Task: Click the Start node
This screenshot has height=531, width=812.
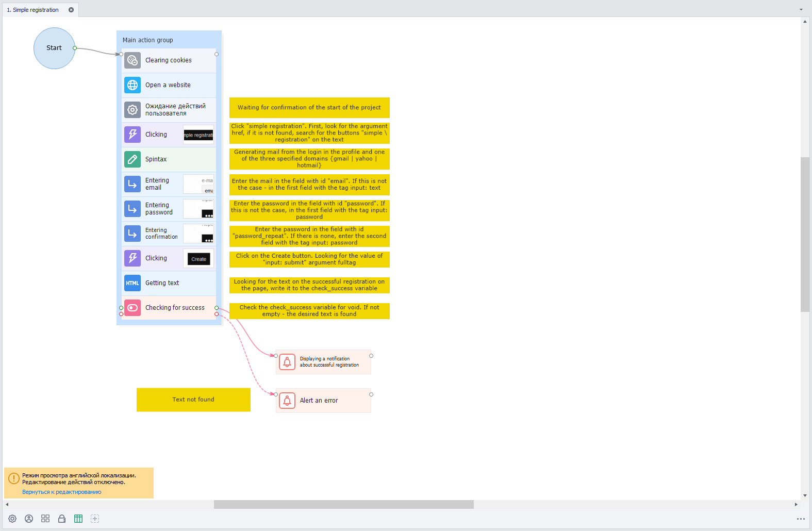Action: coord(54,48)
